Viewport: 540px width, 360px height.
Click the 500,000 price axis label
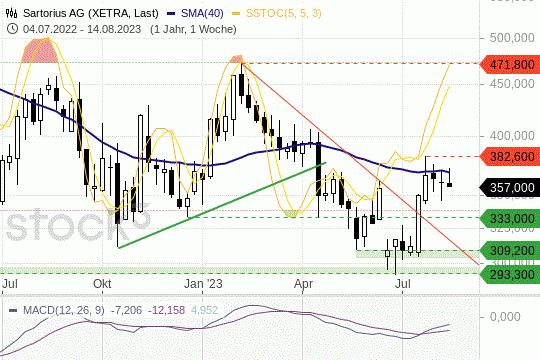(x=512, y=38)
